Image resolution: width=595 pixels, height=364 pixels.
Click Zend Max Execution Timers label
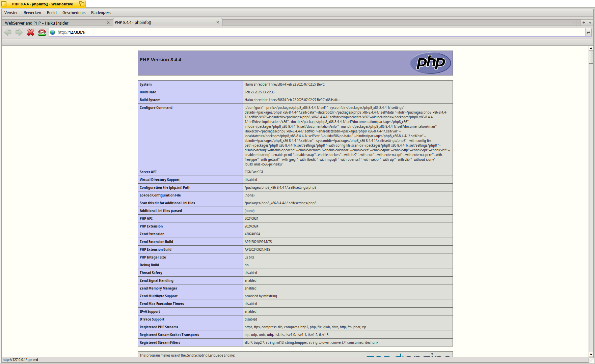[x=162, y=304]
